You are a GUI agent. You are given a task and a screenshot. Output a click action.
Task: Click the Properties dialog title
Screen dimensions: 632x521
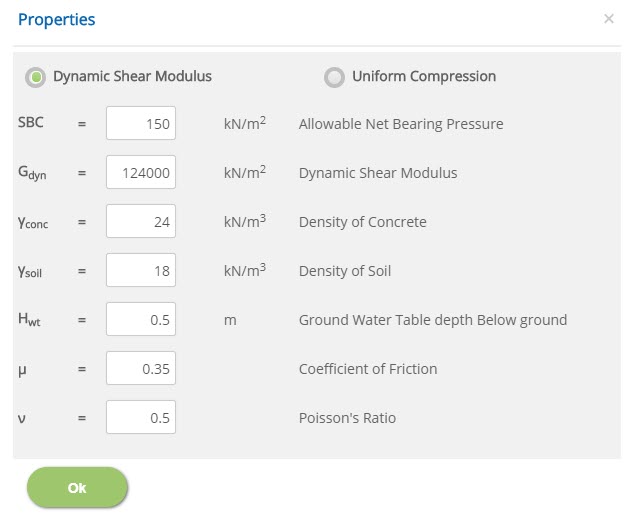[x=56, y=19]
